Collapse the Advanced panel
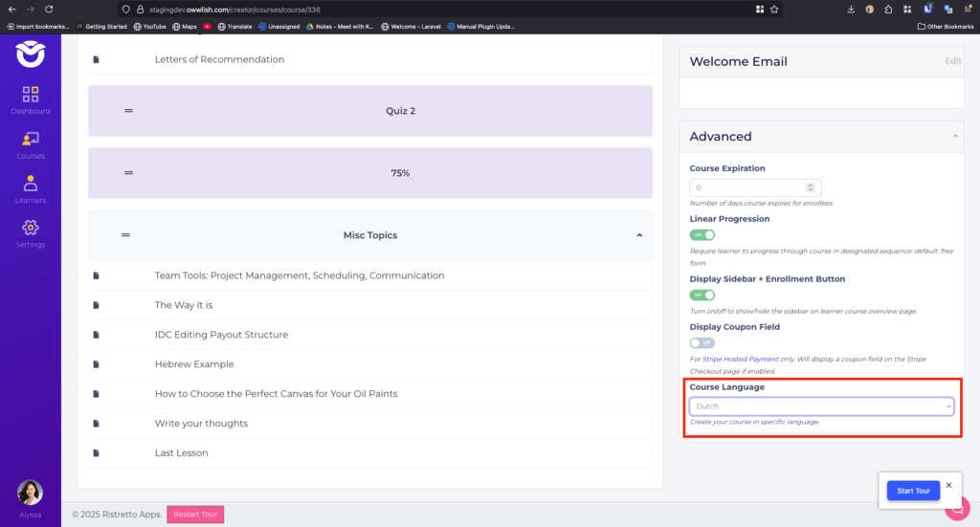 point(954,137)
